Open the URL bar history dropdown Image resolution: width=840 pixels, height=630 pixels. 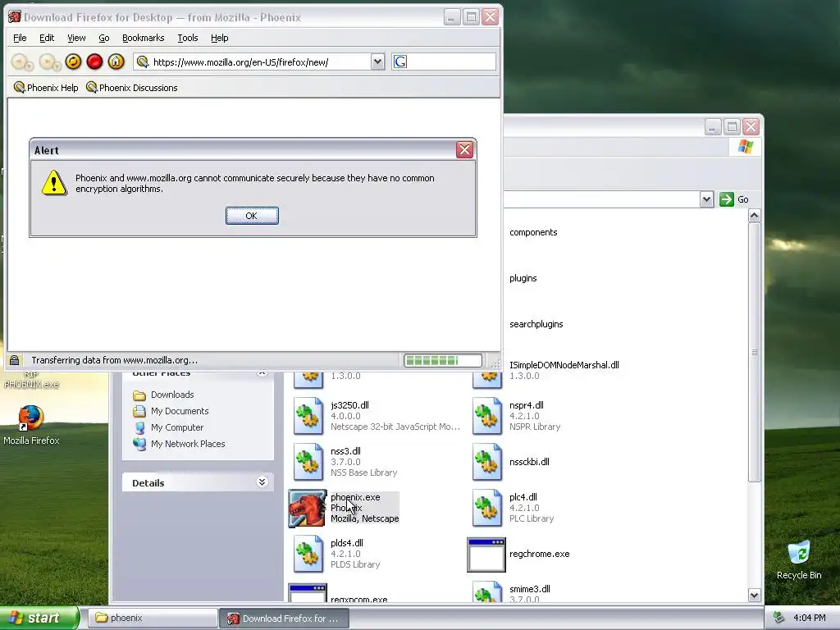pos(377,62)
